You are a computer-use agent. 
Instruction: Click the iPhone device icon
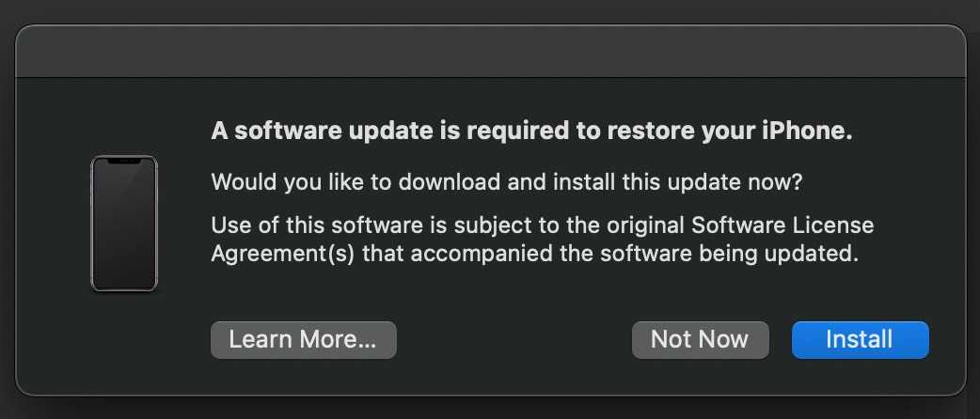[124, 224]
